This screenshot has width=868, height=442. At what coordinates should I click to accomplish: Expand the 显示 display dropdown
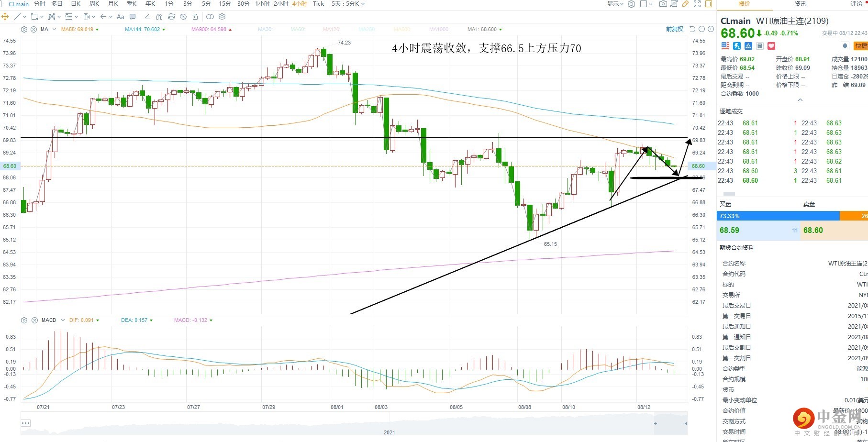tap(615, 4)
